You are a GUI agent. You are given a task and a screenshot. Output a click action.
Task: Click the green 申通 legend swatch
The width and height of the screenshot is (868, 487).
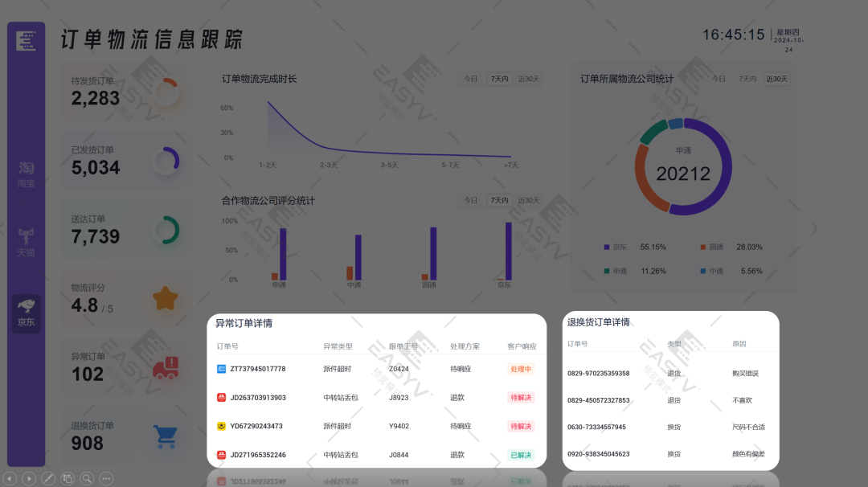607,271
